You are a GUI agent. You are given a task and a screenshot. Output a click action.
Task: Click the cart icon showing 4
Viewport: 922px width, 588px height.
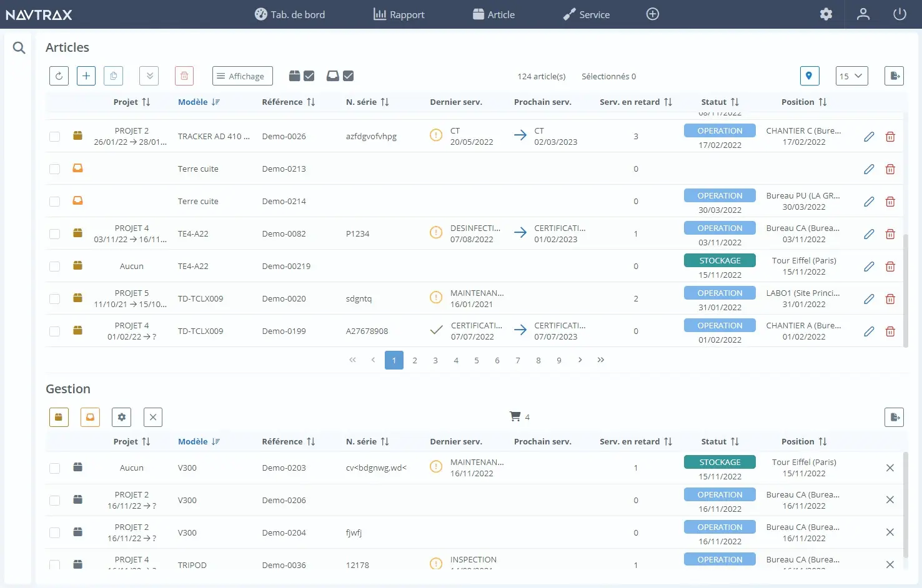pos(515,416)
